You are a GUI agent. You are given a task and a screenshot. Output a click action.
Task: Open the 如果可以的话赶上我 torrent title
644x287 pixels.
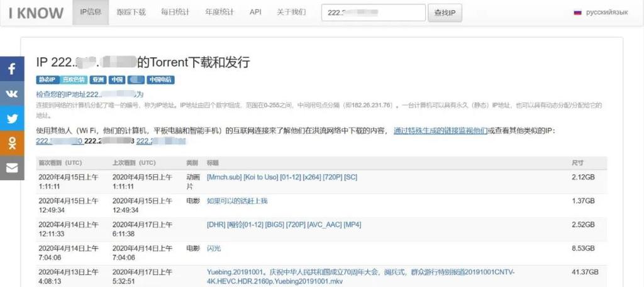click(x=237, y=201)
